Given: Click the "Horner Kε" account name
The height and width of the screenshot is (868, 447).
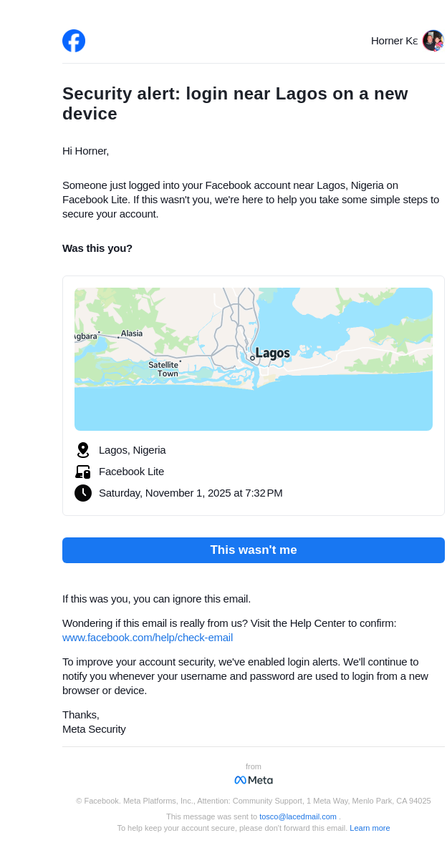Looking at the screenshot, I should 394,41.
